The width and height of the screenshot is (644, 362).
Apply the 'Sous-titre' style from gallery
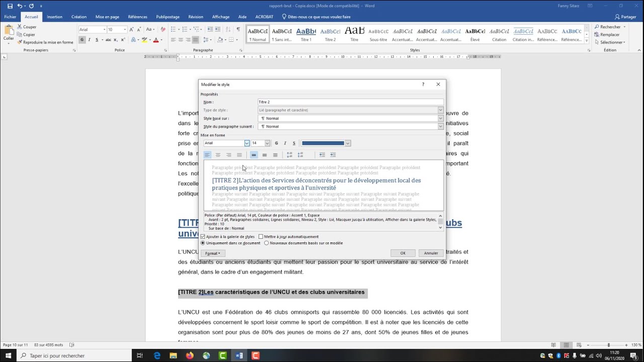pos(379,34)
